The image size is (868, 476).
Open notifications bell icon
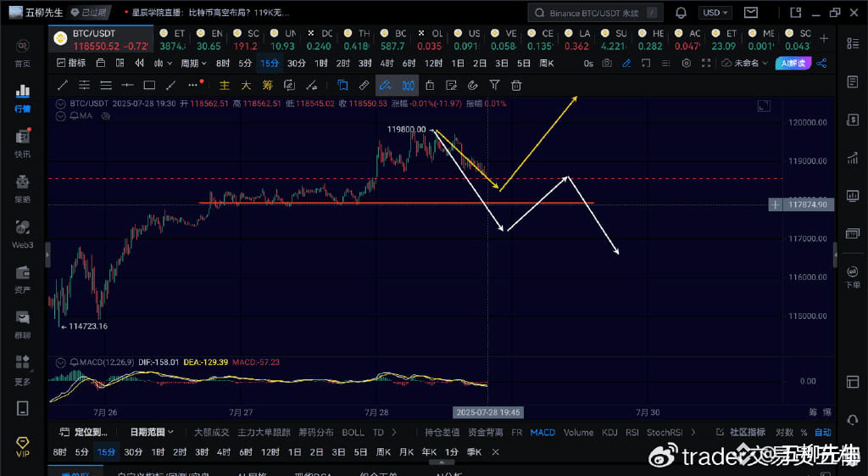tap(681, 12)
